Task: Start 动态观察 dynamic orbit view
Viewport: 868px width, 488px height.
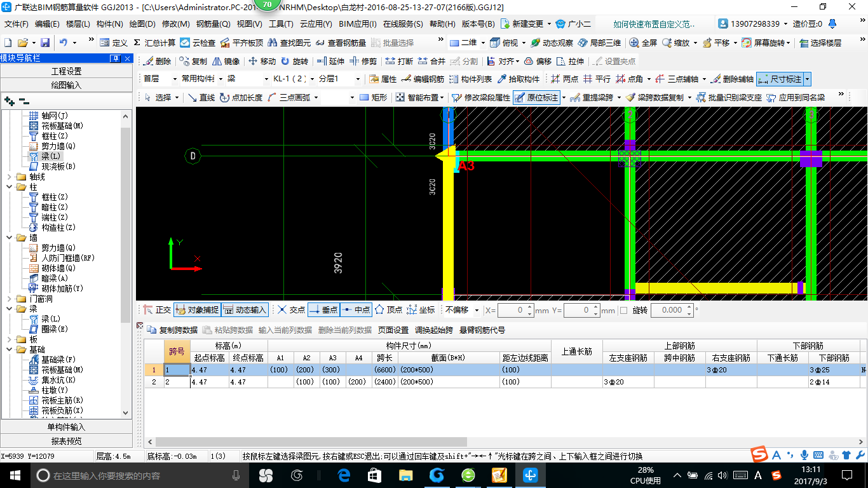Action: [x=552, y=43]
